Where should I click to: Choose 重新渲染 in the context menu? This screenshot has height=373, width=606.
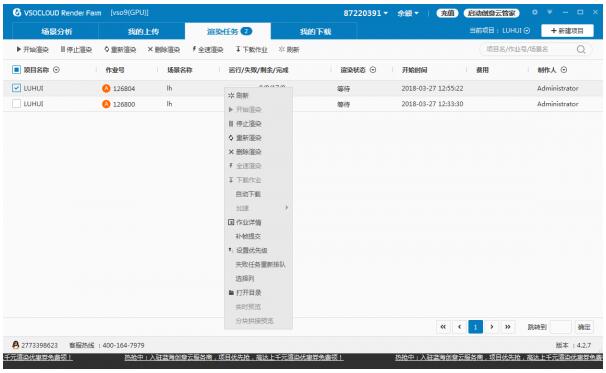pos(258,138)
